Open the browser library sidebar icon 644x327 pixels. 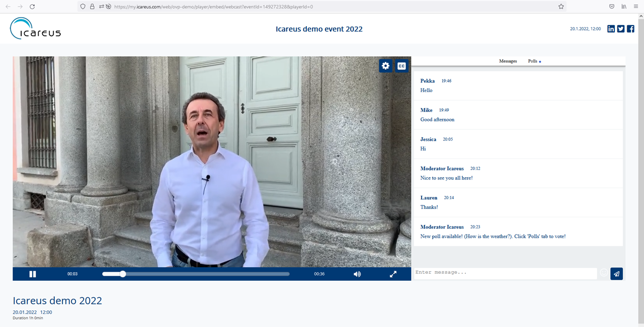(624, 7)
